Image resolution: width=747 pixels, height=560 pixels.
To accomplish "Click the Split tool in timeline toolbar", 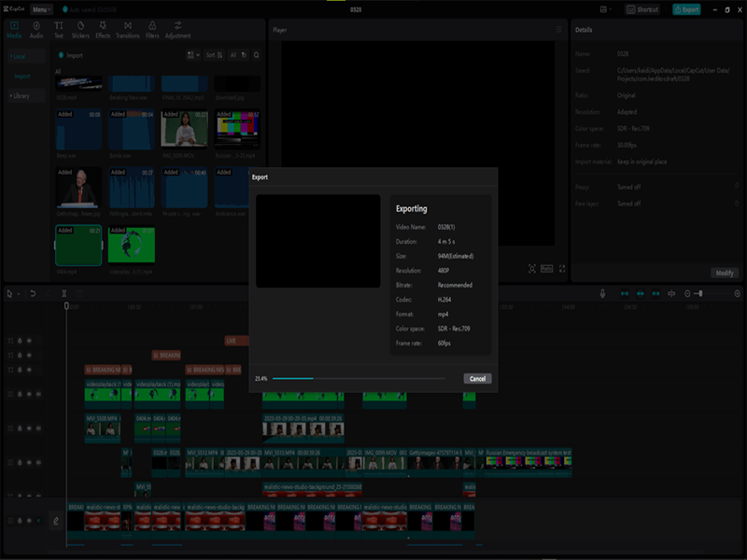I will (63, 294).
